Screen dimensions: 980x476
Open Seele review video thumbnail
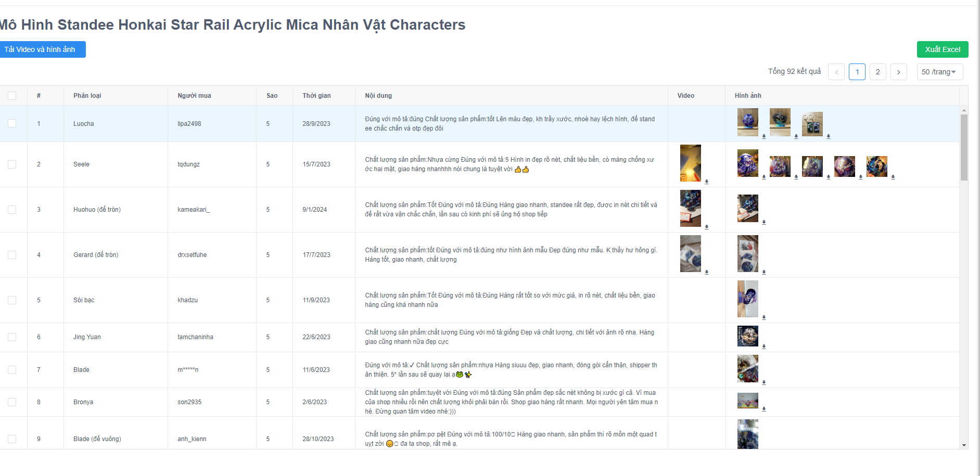point(691,163)
